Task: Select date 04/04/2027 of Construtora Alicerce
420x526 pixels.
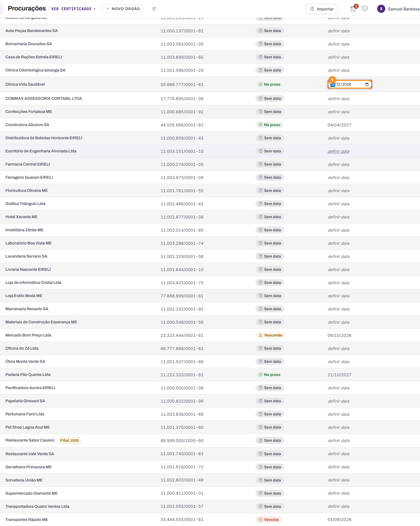Action: [x=339, y=125]
